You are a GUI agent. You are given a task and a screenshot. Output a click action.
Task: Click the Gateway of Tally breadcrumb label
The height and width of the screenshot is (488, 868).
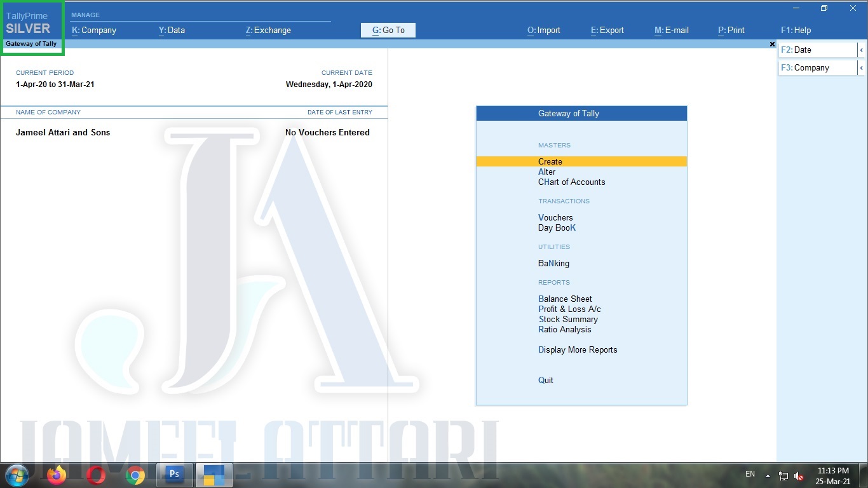[x=31, y=44]
